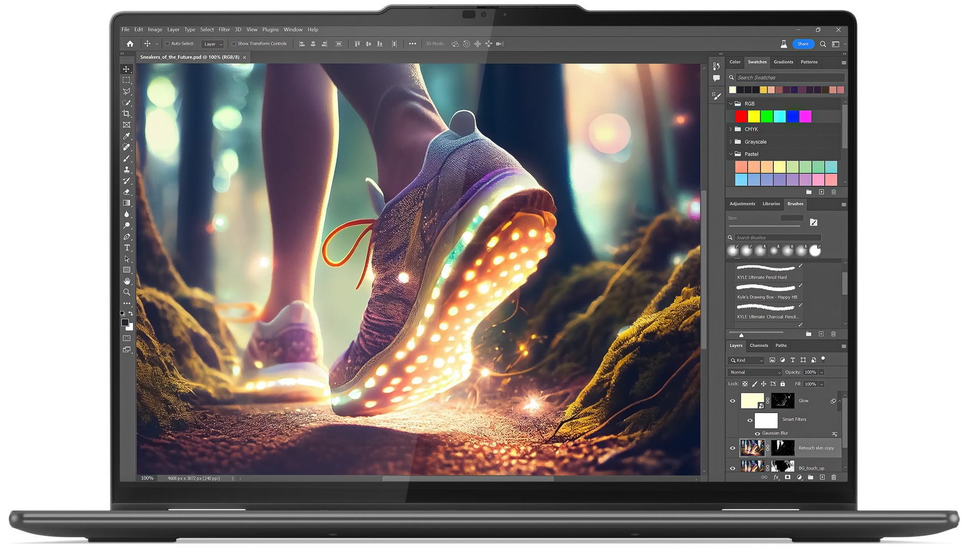The image size is (972, 560).
Task: Select the Crop tool
Action: click(x=127, y=114)
